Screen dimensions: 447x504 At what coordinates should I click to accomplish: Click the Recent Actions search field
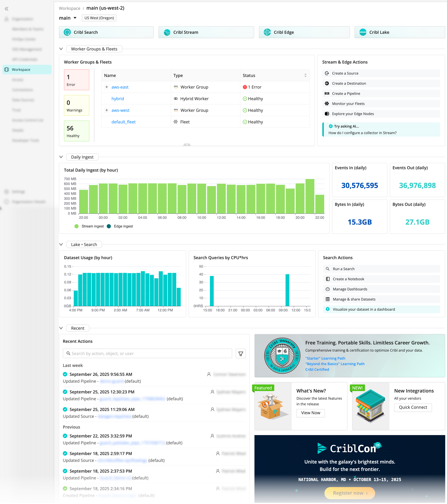[x=147, y=354]
